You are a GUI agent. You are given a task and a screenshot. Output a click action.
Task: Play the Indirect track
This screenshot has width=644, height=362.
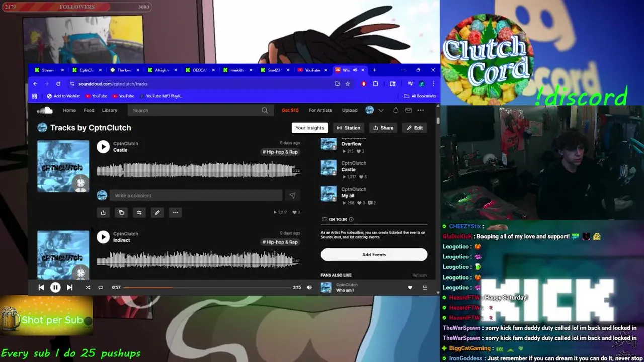click(x=103, y=237)
